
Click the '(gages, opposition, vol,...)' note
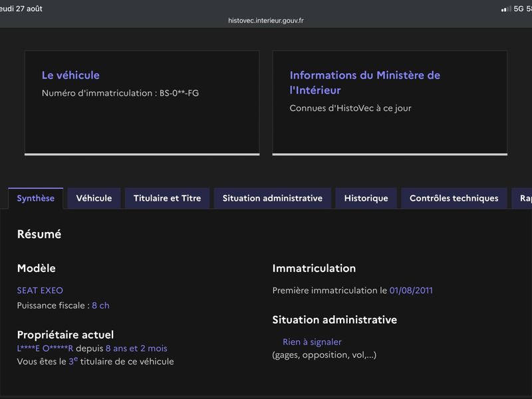tap(325, 355)
